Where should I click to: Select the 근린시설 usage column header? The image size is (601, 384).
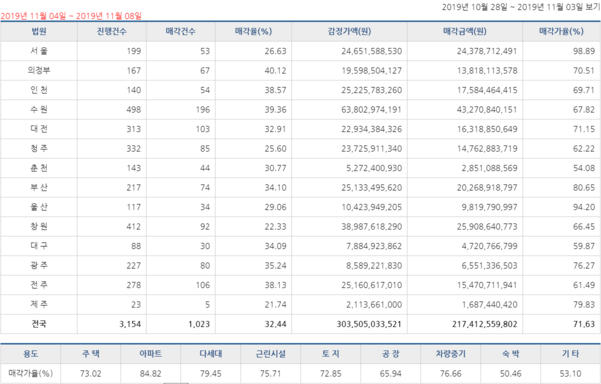point(271,354)
